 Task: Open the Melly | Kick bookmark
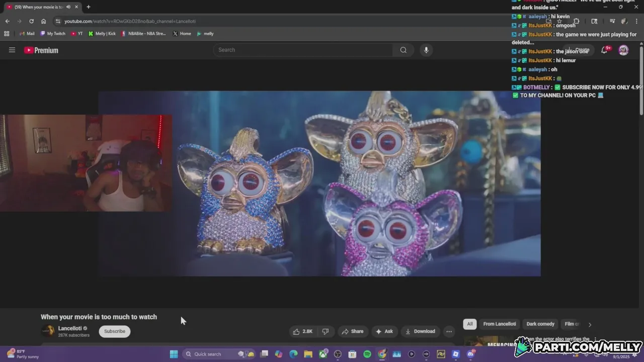[102, 34]
